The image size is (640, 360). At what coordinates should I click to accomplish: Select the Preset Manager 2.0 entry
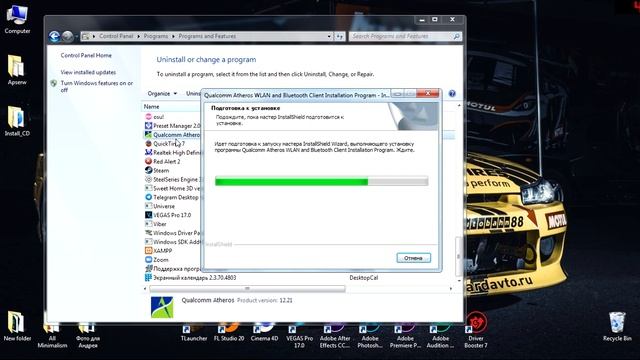coord(173,126)
